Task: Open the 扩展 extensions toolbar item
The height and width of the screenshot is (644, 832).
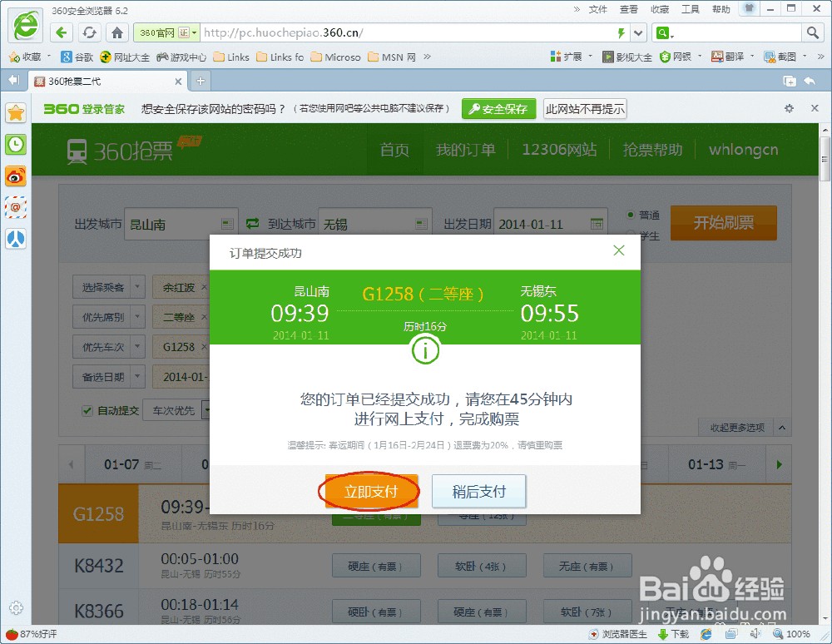Action: click(x=566, y=57)
